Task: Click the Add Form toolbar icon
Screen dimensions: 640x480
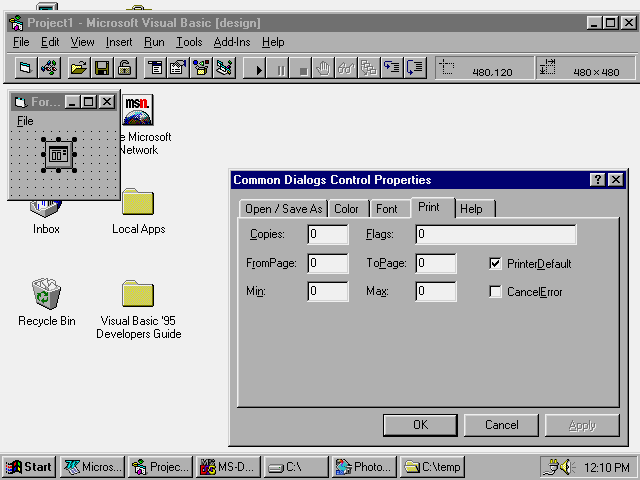Action: tap(26, 68)
